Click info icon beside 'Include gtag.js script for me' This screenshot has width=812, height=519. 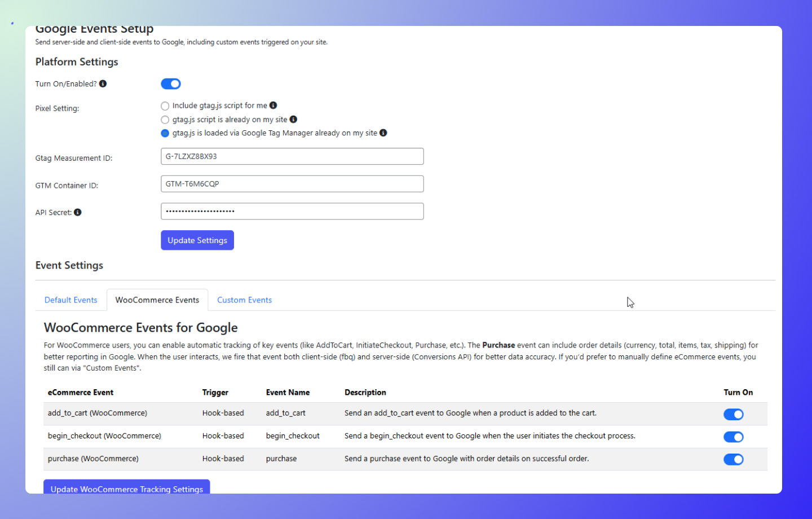273,105
